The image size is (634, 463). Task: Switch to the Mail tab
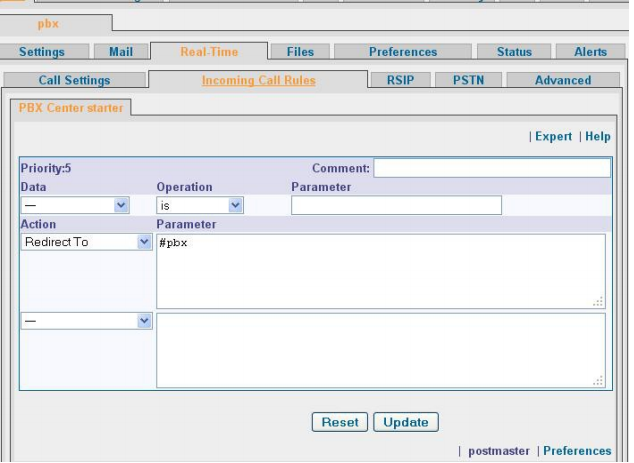coord(121,52)
